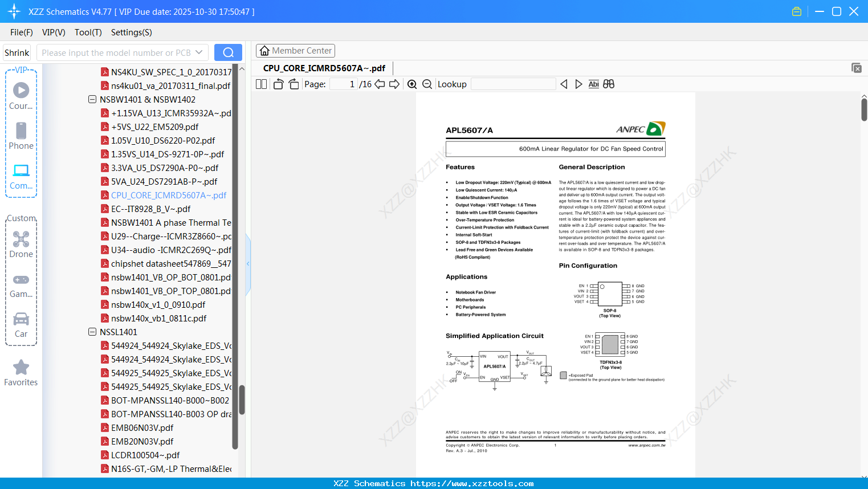The width and height of the screenshot is (868, 489).
Task: Select the Computer category icon
Action: pyautogui.click(x=21, y=176)
